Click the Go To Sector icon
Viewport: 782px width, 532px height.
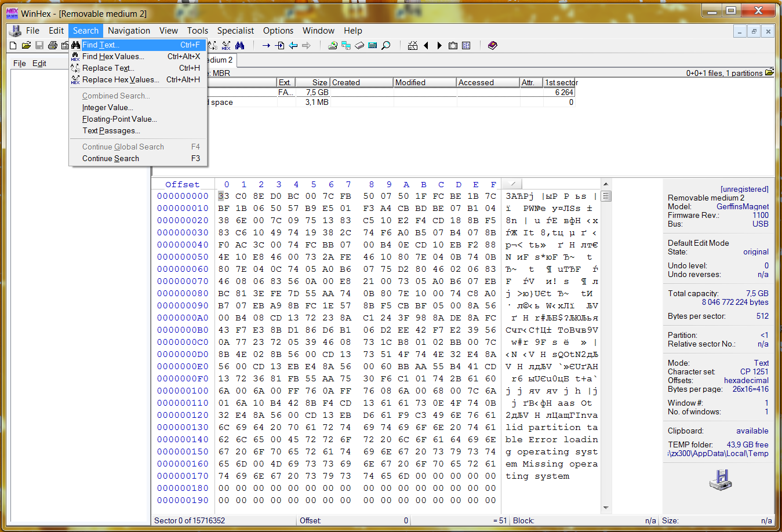point(279,45)
